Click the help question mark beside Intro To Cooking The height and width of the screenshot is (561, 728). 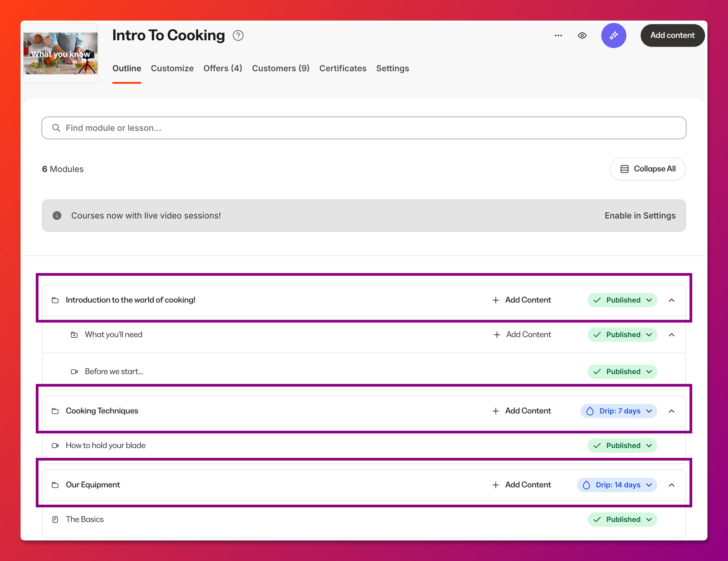tap(238, 35)
